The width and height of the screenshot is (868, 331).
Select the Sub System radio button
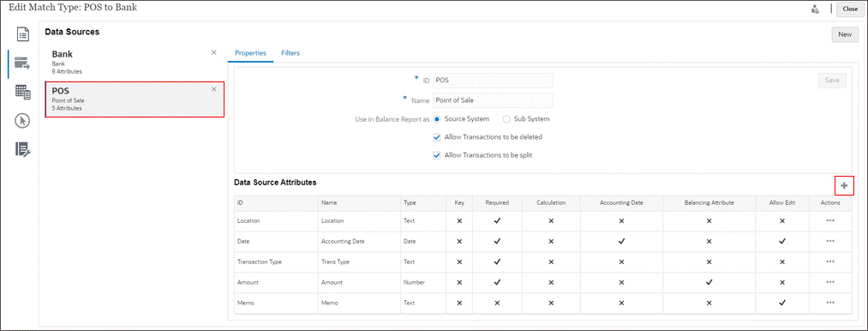pos(506,119)
